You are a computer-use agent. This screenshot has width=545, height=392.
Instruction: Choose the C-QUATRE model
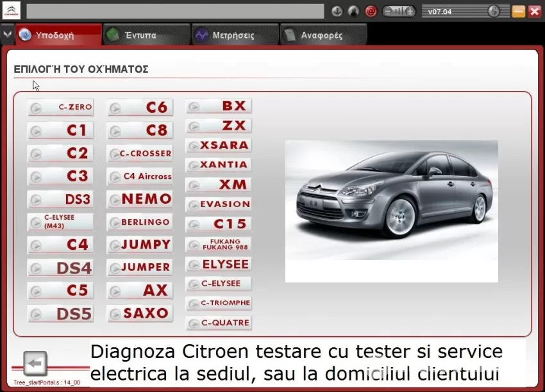[x=219, y=323]
